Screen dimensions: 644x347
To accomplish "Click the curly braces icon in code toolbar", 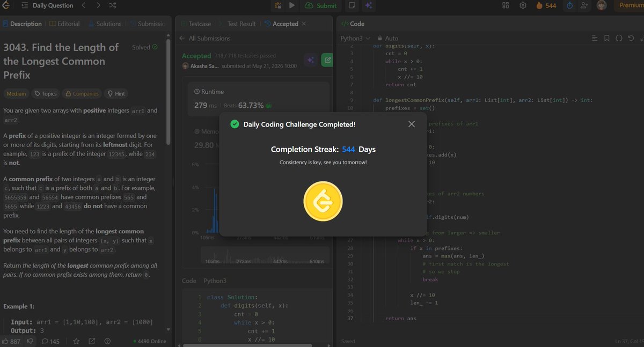I will [x=619, y=38].
